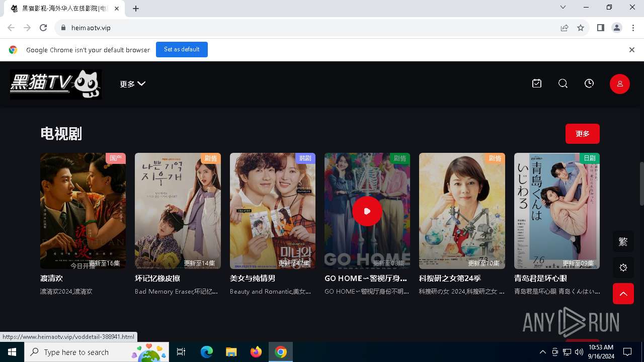
Task: Open the tab search chevron
Action: [x=563, y=7]
